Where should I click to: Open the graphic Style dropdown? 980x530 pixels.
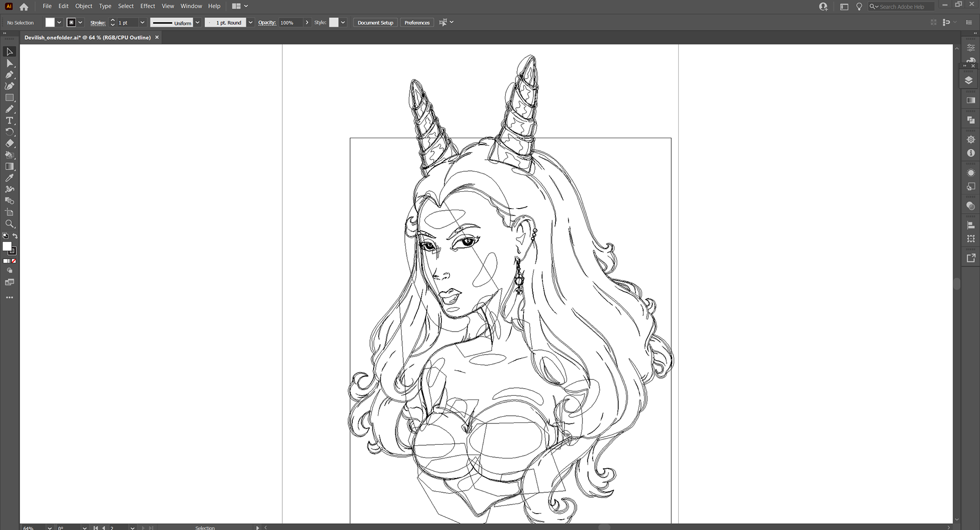tap(343, 22)
